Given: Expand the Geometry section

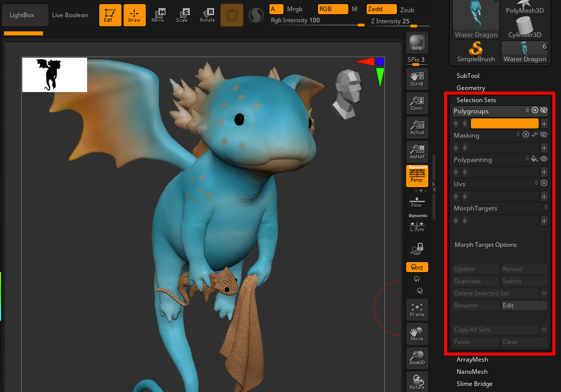Looking at the screenshot, I should pyautogui.click(x=471, y=88).
